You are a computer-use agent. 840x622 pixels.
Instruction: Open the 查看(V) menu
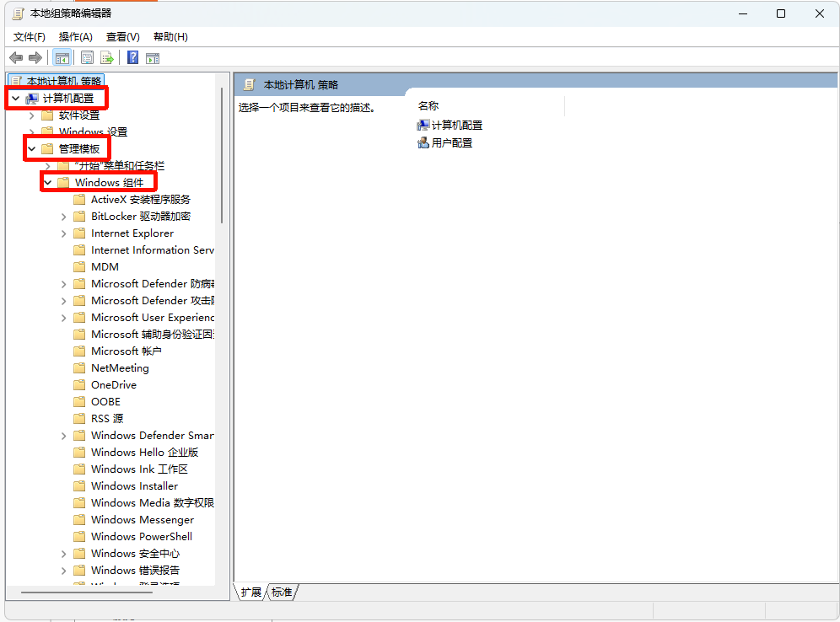pos(122,36)
